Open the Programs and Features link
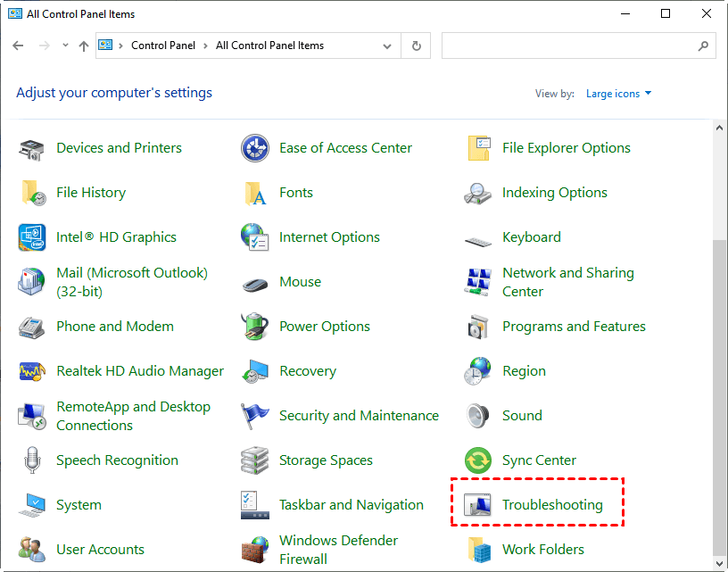This screenshot has width=728, height=572. pos(573,327)
